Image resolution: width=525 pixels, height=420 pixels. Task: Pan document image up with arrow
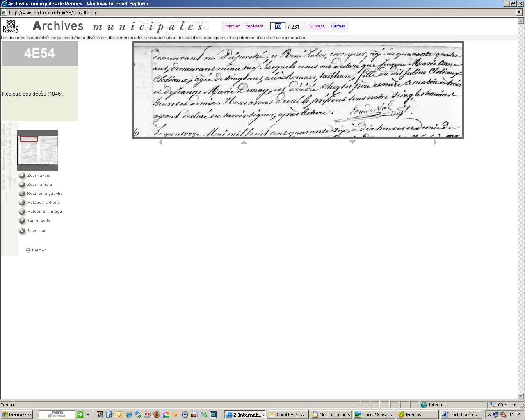[244, 142]
